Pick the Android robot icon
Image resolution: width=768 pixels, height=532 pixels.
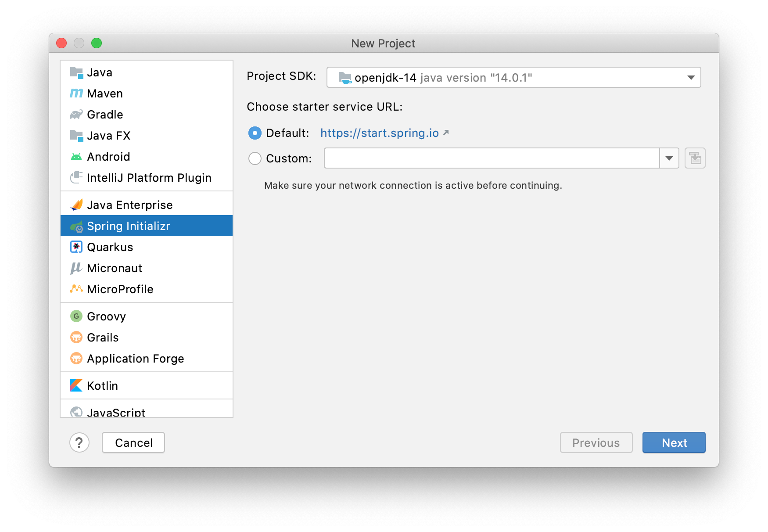76,156
